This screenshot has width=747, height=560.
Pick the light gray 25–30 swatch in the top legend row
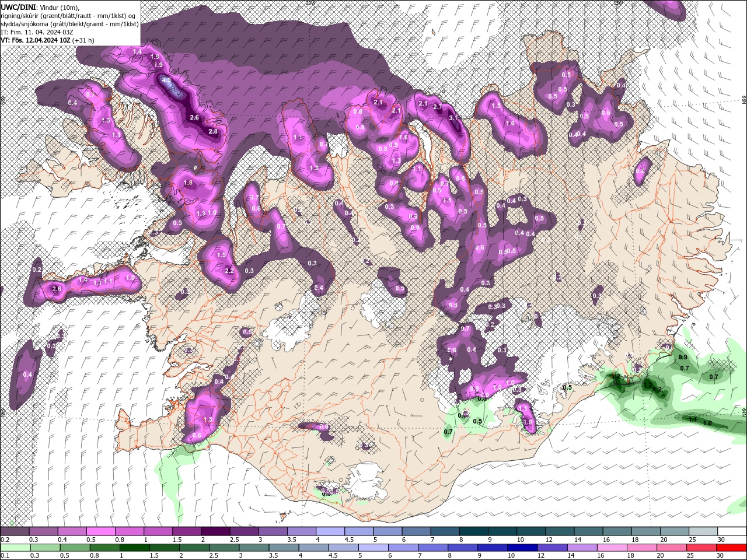703,531
